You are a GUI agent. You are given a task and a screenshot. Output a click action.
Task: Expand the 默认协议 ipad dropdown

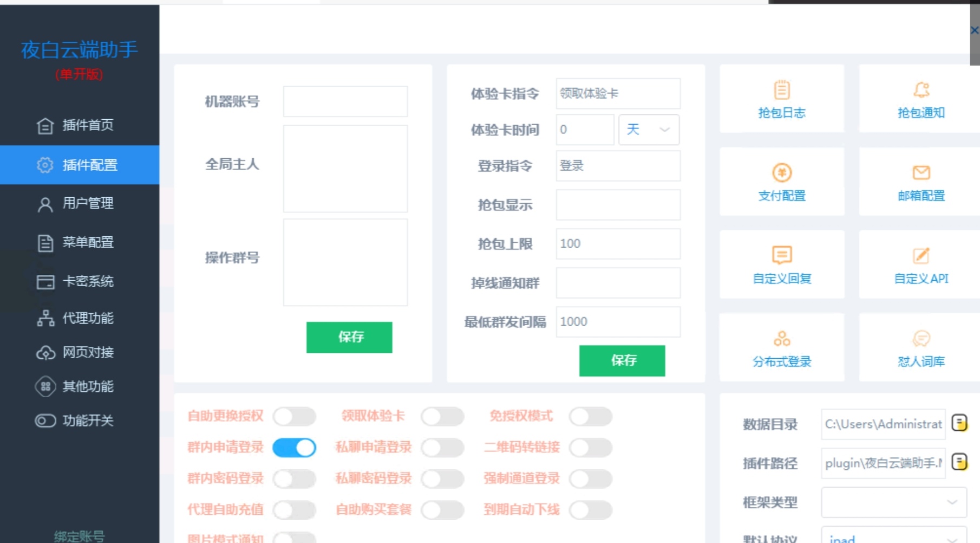(893, 536)
